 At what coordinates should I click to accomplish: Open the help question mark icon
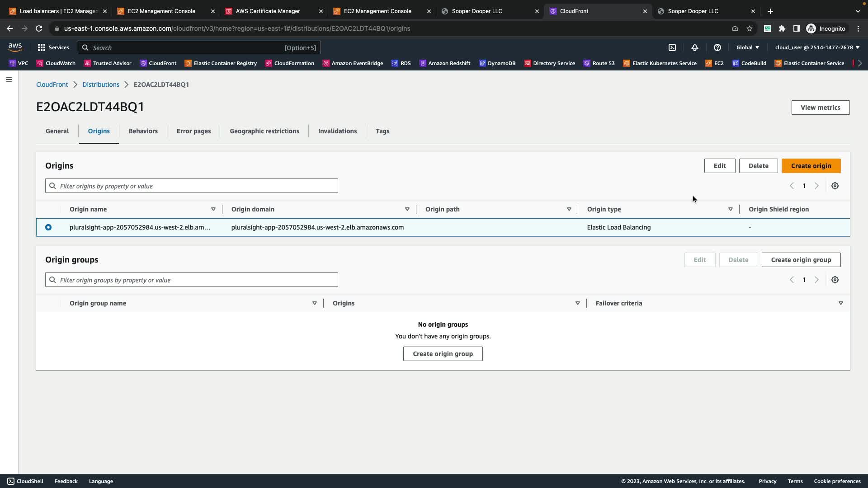717,47
